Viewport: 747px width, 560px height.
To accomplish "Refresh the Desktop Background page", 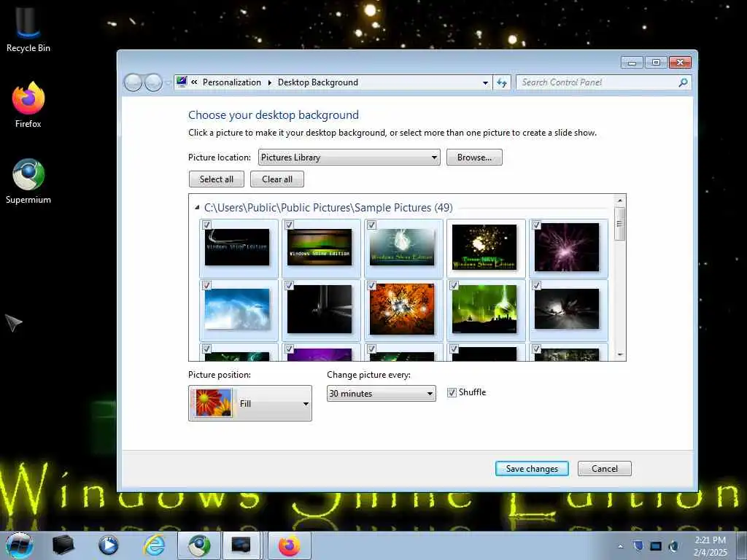I will [x=502, y=82].
